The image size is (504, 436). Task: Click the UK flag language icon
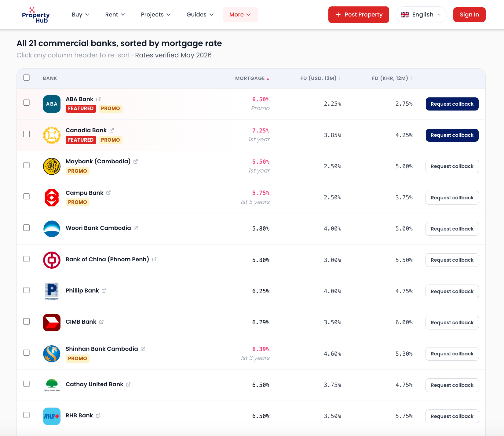tap(405, 15)
